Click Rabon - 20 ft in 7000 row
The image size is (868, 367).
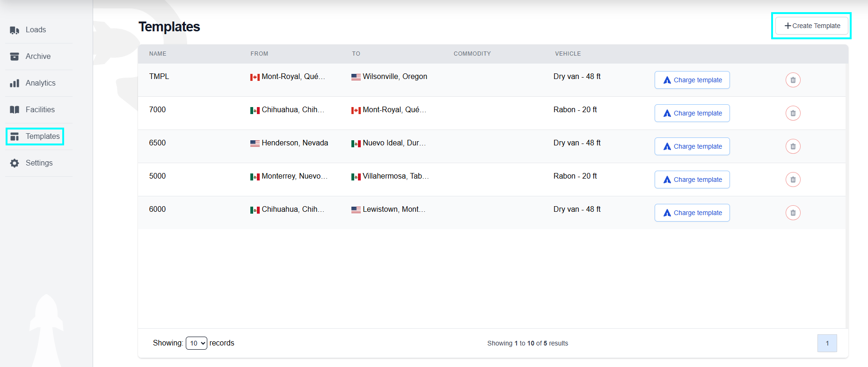coord(575,110)
